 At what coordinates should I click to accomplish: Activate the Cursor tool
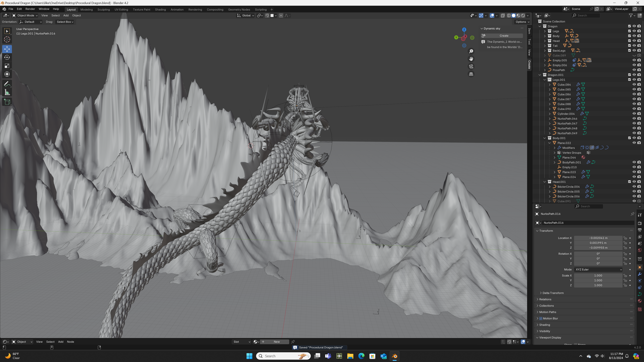(7, 40)
